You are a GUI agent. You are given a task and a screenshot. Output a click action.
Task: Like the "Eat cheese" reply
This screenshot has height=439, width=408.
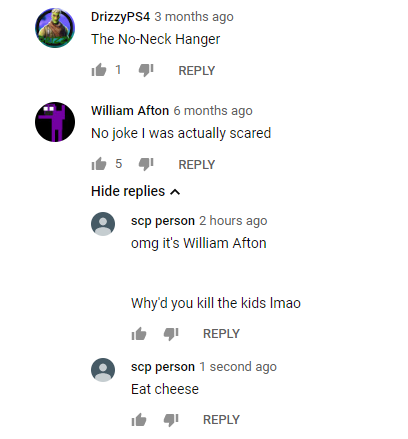click(x=139, y=420)
